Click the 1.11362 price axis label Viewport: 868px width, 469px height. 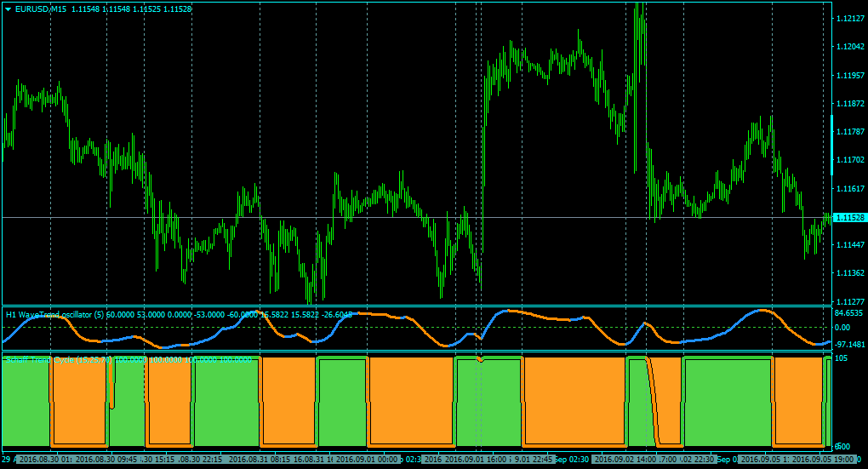click(850, 273)
